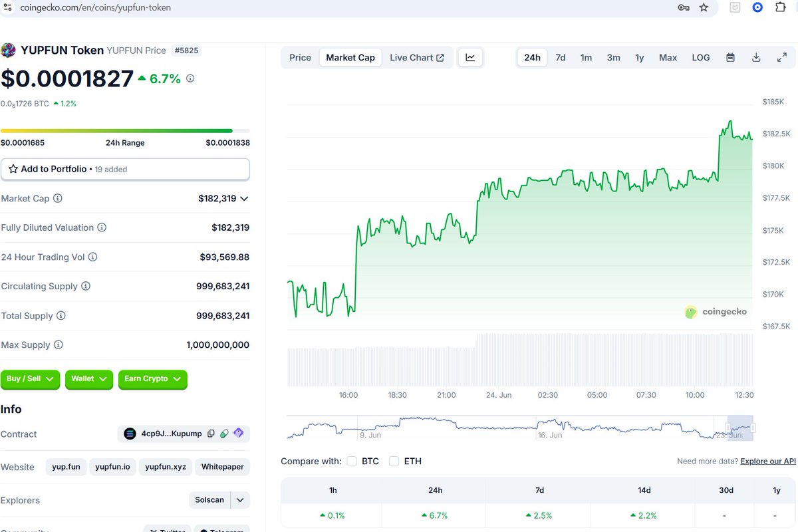
Task: Click the Solana chain logo in contract
Action: [x=130, y=434]
